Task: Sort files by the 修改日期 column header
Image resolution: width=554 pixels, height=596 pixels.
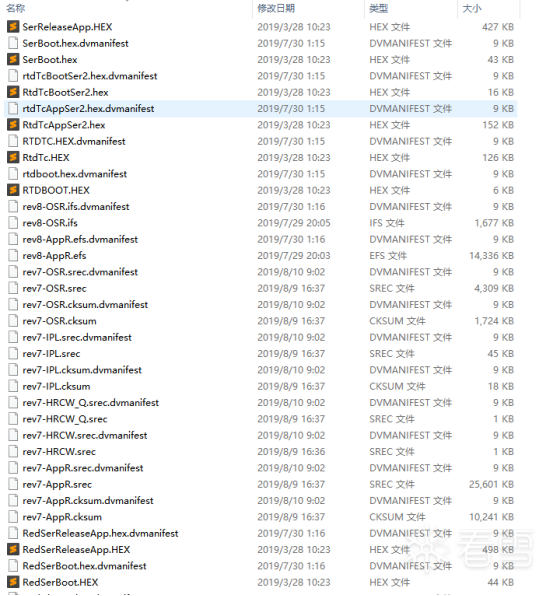Action: click(276, 8)
